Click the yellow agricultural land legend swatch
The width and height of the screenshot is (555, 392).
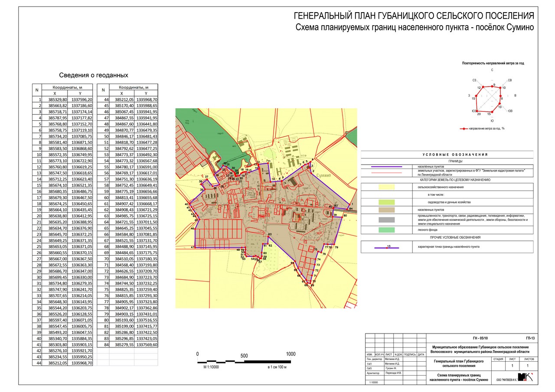386,187
